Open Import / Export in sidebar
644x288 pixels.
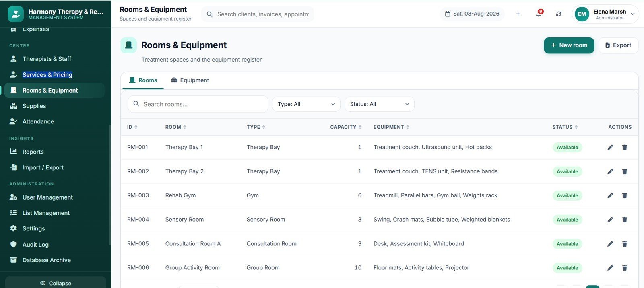click(x=54, y=168)
